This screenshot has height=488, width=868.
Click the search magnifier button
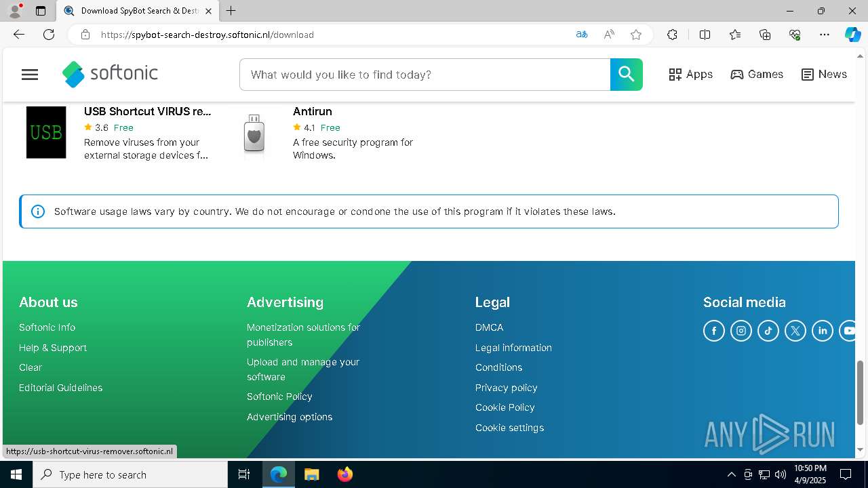[x=626, y=75]
